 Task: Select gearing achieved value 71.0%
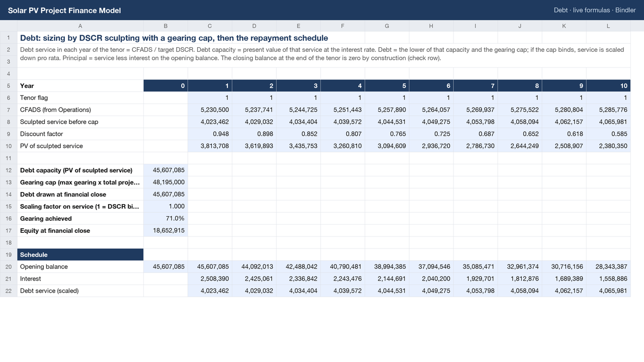pyautogui.click(x=166, y=218)
